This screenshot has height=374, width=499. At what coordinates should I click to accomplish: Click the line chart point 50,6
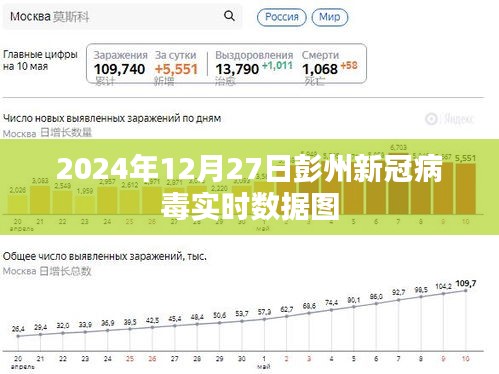click(x=219, y=323)
